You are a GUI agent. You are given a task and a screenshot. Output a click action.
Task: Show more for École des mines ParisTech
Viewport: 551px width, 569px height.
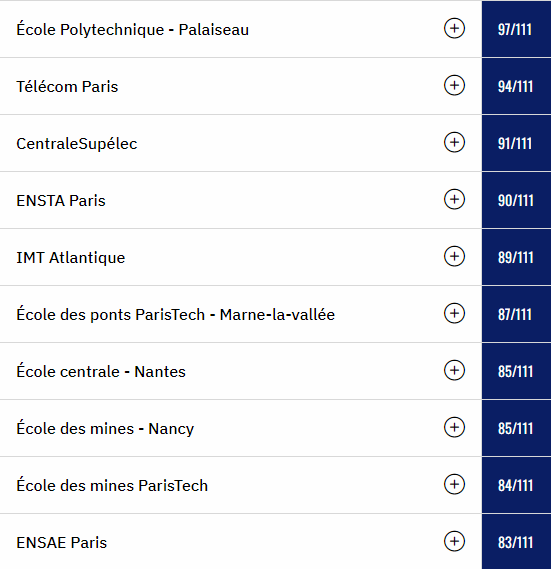454,484
